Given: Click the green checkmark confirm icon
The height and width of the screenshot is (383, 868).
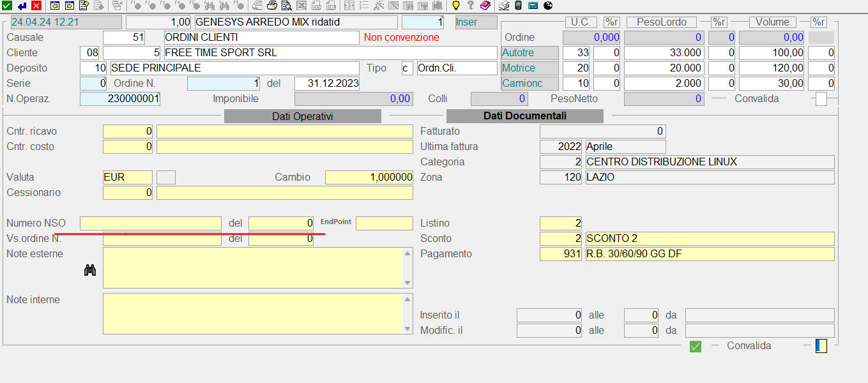Looking at the screenshot, I should (x=7, y=6).
